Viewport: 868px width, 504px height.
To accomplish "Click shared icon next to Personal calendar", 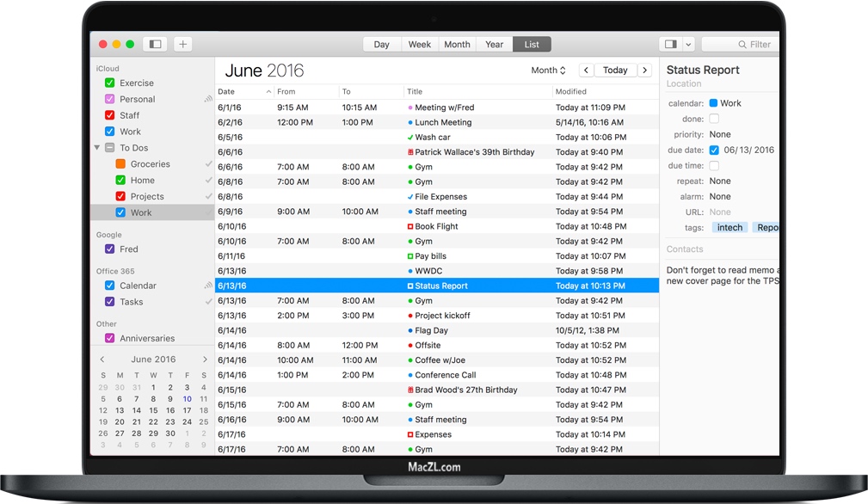I will (x=208, y=99).
